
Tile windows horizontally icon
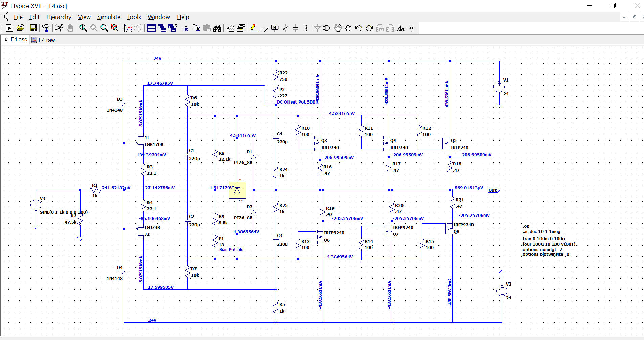pyautogui.click(x=152, y=28)
